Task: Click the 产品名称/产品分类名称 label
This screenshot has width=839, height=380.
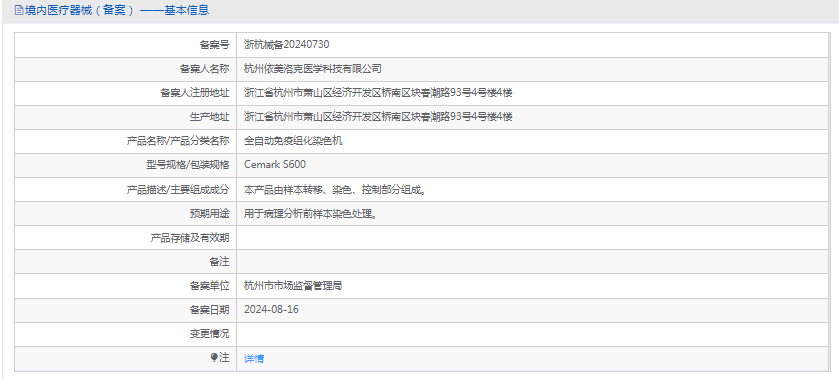Action: click(x=178, y=141)
